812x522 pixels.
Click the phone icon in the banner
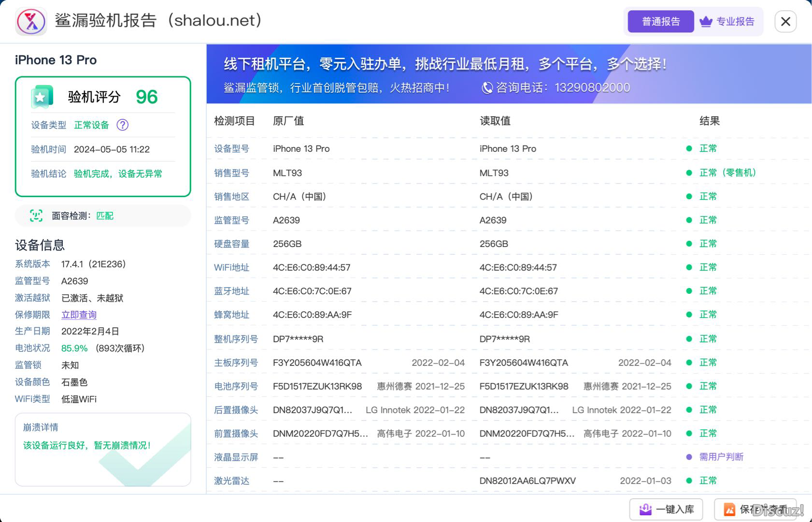click(487, 87)
